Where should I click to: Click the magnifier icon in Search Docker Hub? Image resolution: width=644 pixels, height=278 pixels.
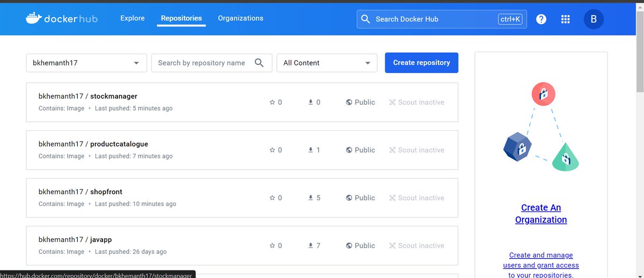point(365,19)
